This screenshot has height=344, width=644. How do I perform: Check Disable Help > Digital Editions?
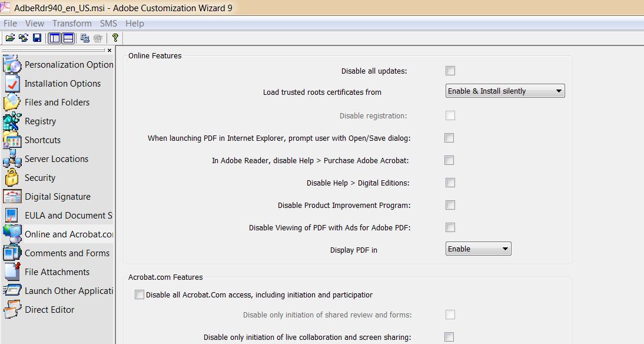450,183
